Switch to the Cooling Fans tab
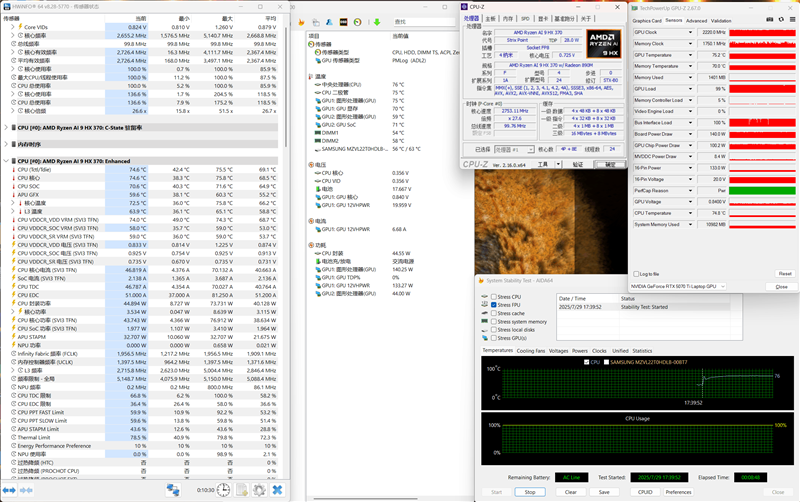 531,351
